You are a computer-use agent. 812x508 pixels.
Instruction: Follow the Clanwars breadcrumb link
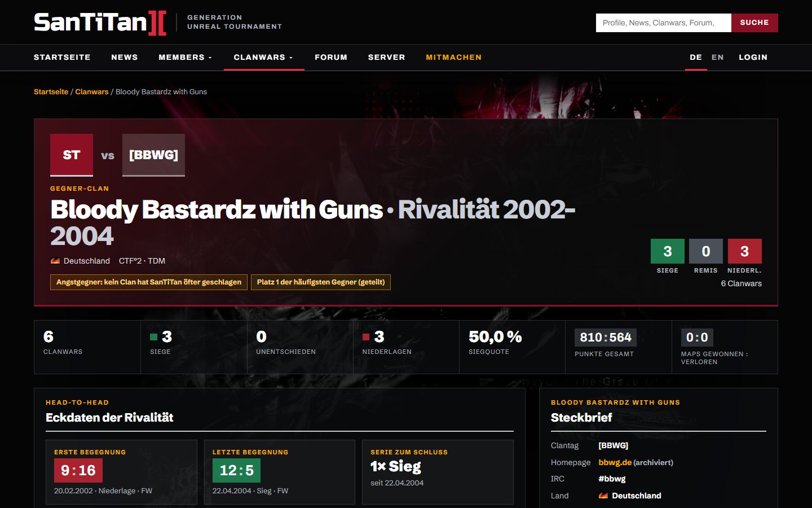(x=92, y=91)
